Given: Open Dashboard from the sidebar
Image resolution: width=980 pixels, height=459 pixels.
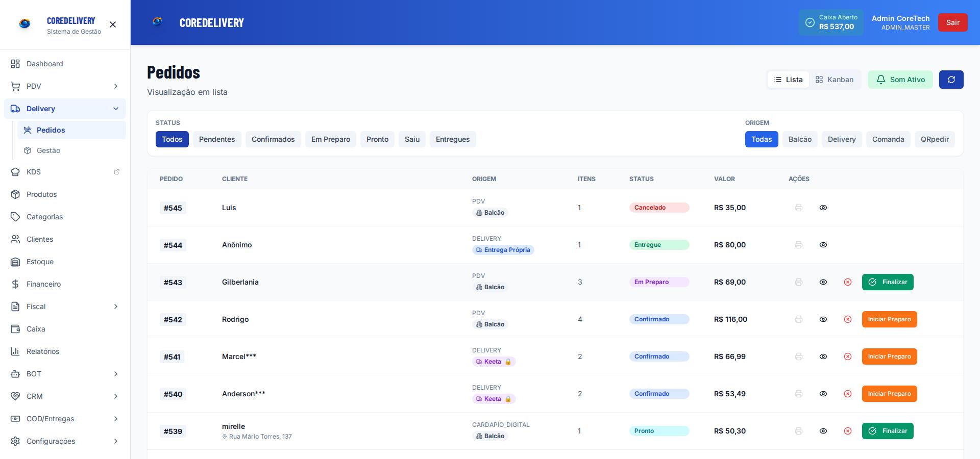Looking at the screenshot, I should pos(45,64).
